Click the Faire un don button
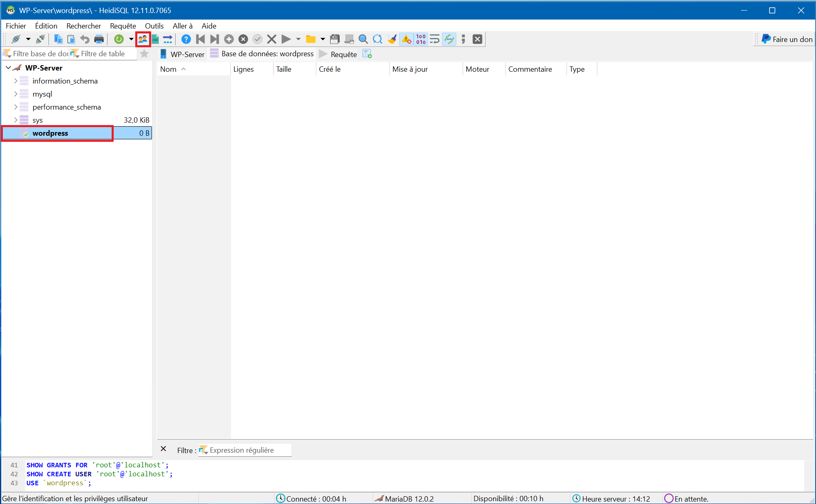The height and width of the screenshot is (504, 816). [x=787, y=39]
